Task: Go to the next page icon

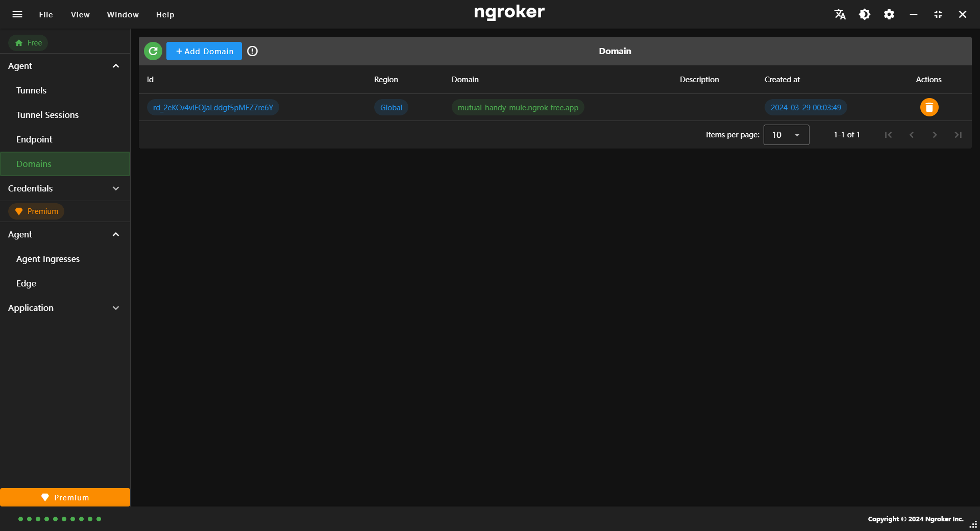Action: coord(935,135)
